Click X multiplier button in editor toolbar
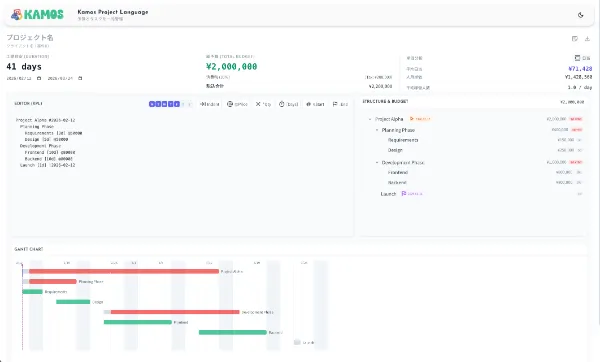Image resolution: width=600 pixels, height=362 pixels. (263, 104)
